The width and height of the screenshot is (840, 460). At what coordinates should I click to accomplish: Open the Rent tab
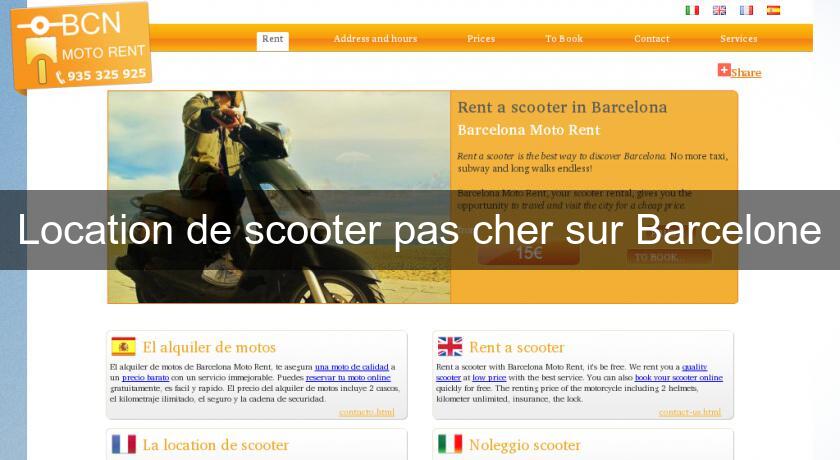pos(273,40)
